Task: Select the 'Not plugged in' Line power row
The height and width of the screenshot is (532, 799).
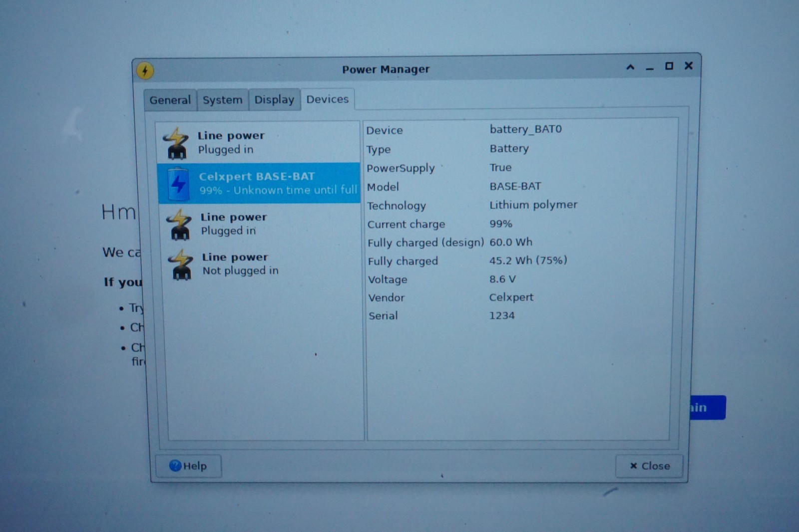Action: pyautogui.click(x=261, y=264)
